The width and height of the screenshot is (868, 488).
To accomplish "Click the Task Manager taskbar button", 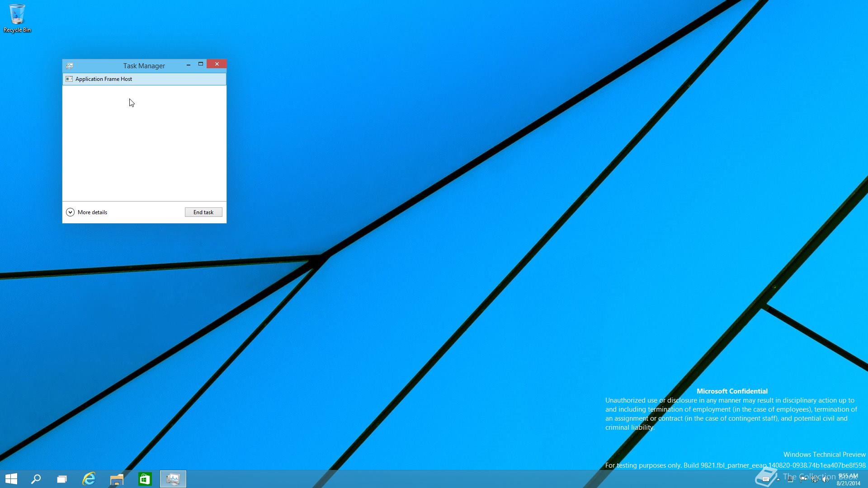I will tap(173, 479).
